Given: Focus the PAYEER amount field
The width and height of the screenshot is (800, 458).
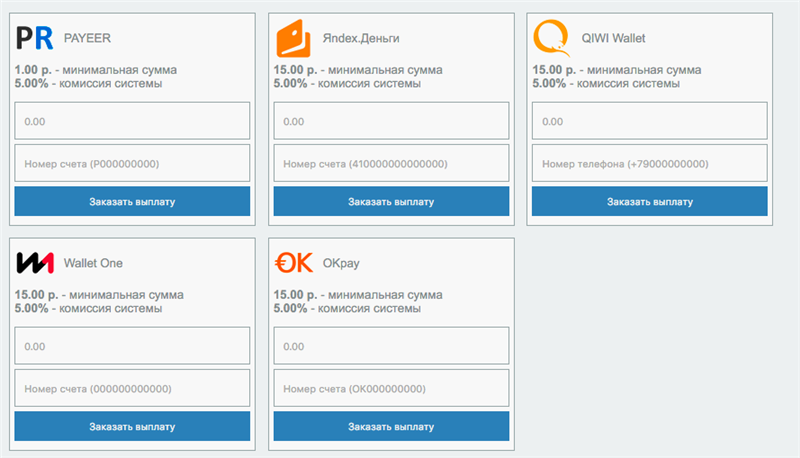Looking at the screenshot, I should 132,122.
